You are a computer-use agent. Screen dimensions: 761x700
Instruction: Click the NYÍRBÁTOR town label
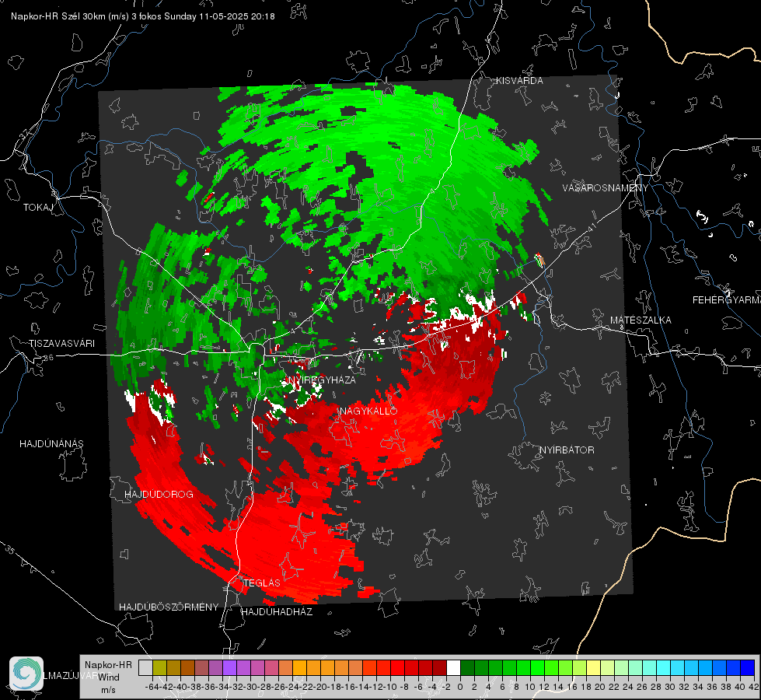[567, 450]
